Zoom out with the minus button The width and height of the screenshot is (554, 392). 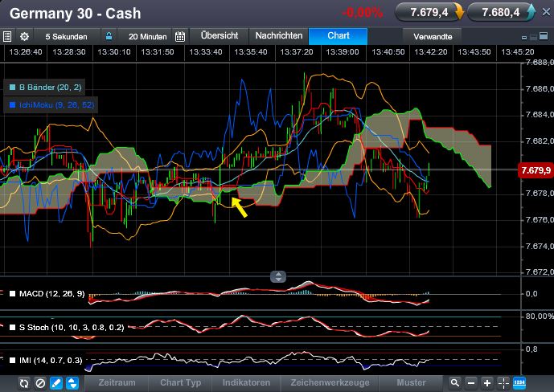click(x=471, y=383)
